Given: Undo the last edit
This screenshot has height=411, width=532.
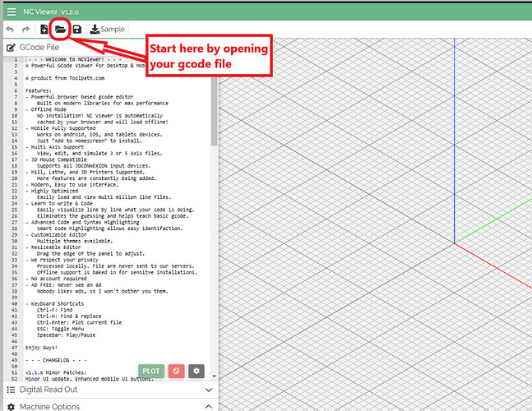Looking at the screenshot, I should pyautogui.click(x=10, y=30).
